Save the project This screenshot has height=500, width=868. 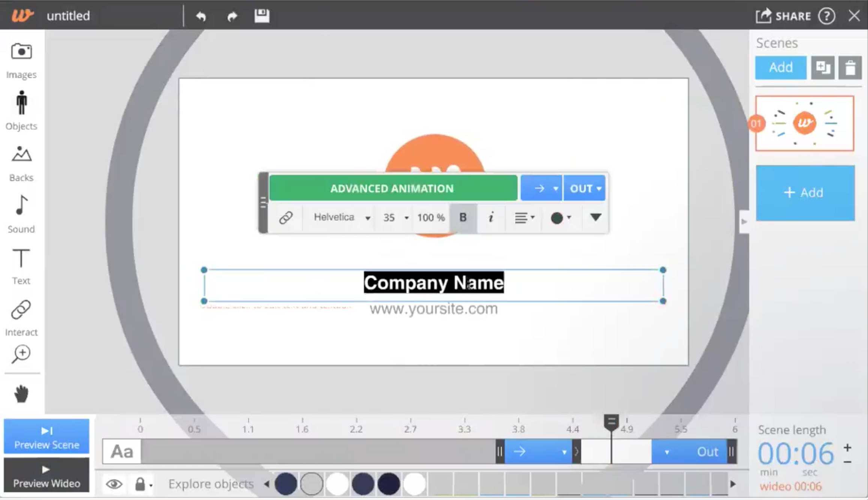tap(262, 16)
